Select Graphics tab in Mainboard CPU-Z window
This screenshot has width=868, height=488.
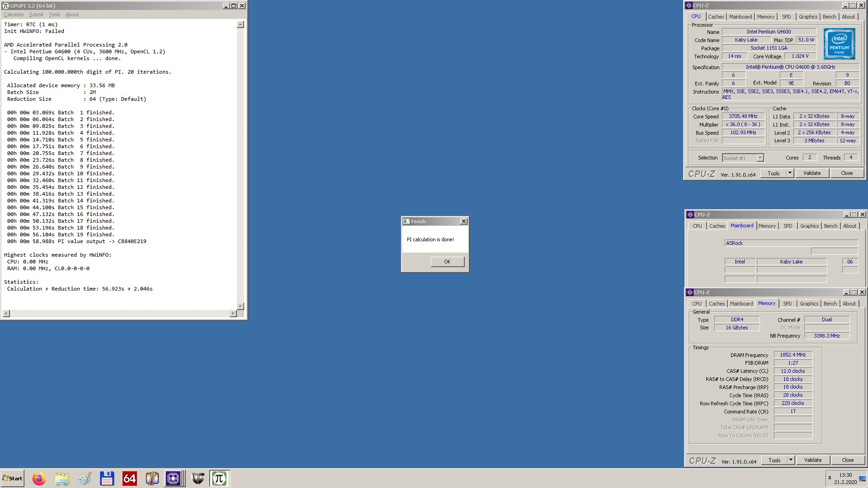pos(809,226)
